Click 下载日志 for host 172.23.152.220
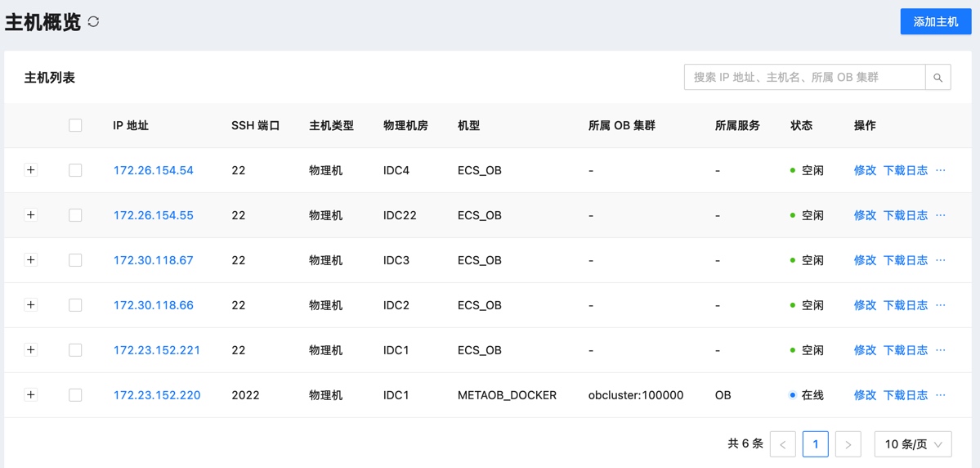This screenshot has height=468, width=980. click(905, 395)
